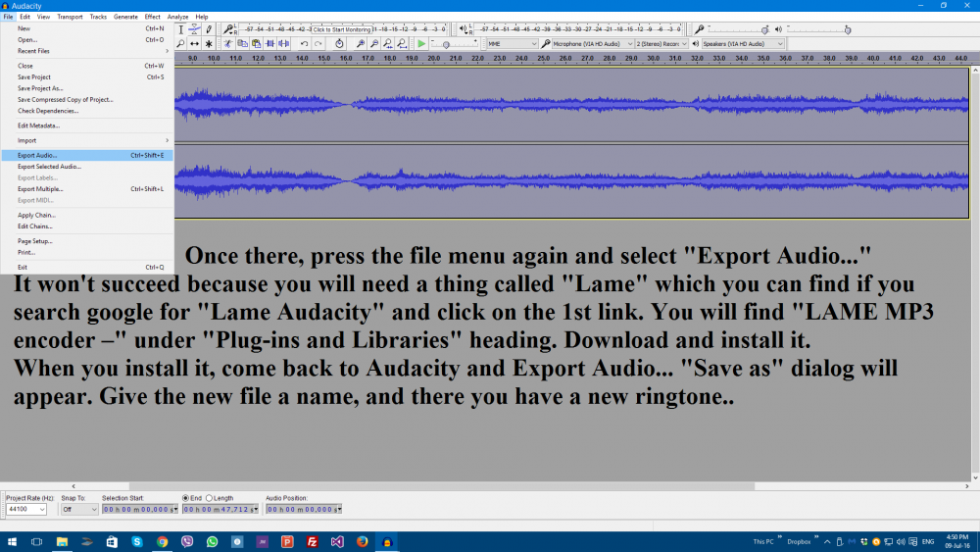Open Selection Start time format arrow
980x552 pixels.
point(175,510)
